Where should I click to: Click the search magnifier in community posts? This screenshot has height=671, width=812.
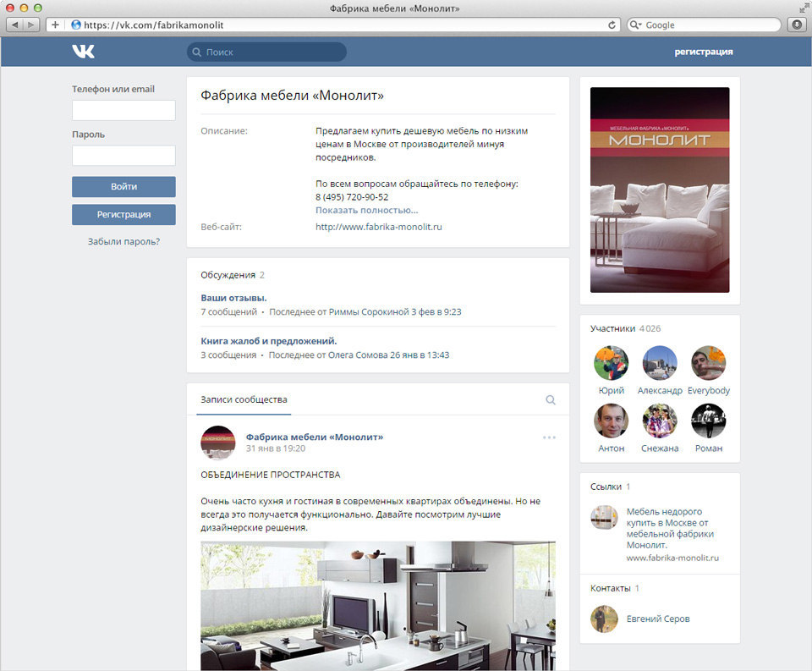[551, 400]
